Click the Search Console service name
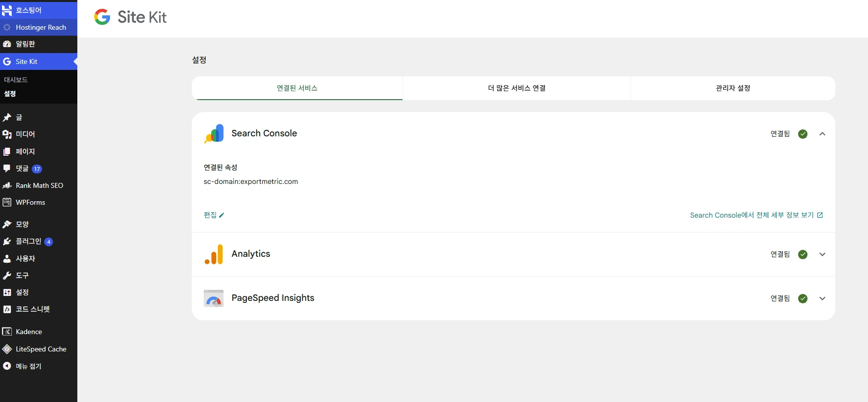868x402 pixels. 264,133
